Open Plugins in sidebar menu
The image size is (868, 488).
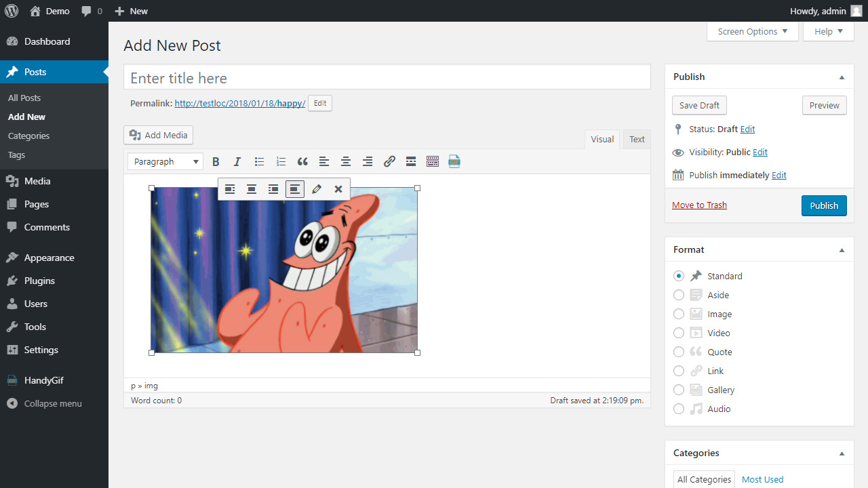pyautogui.click(x=54, y=281)
